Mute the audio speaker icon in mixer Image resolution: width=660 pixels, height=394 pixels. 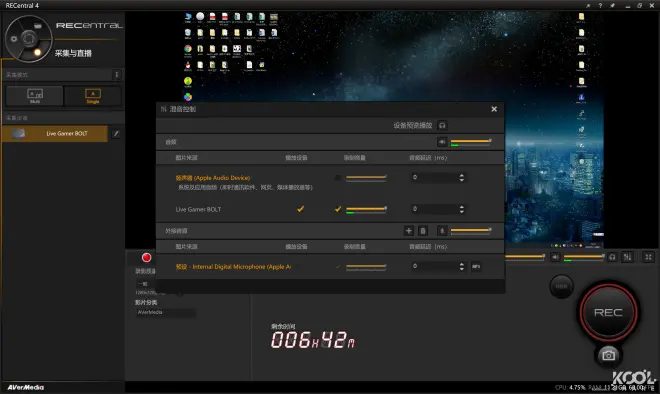pyautogui.click(x=442, y=142)
